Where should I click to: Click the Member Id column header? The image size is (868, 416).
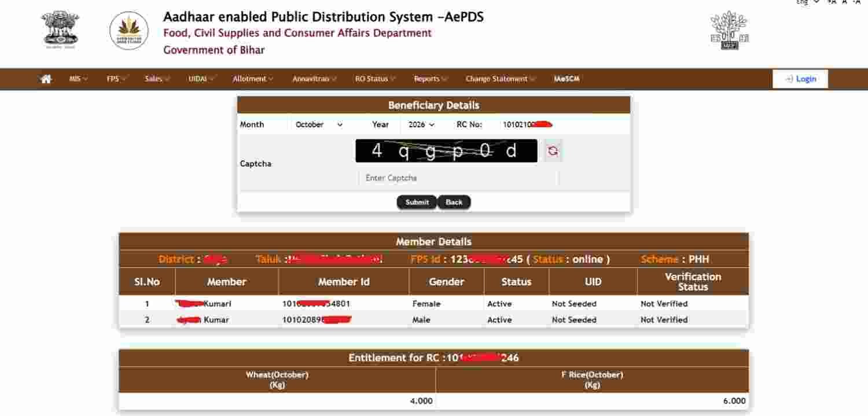pyautogui.click(x=344, y=282)
